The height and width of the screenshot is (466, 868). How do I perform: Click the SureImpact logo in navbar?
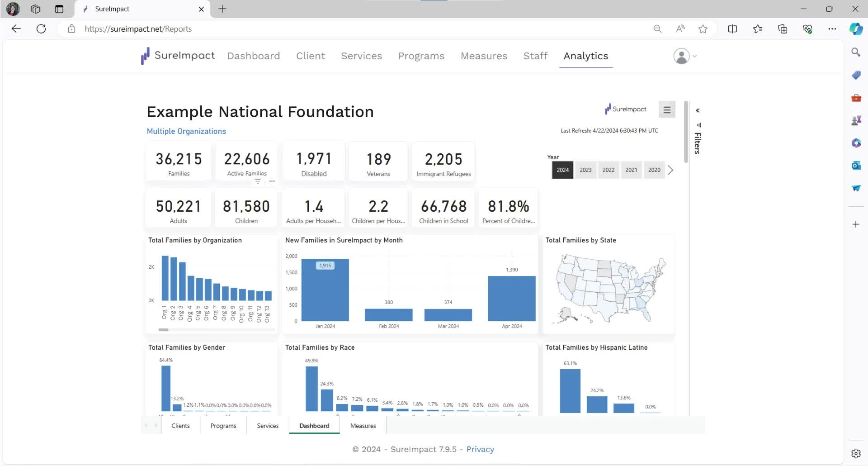[x=178, y=56]
